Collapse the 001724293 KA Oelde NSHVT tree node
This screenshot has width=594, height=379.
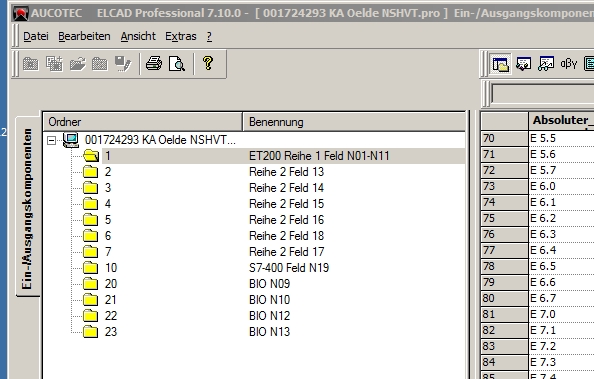51,141
